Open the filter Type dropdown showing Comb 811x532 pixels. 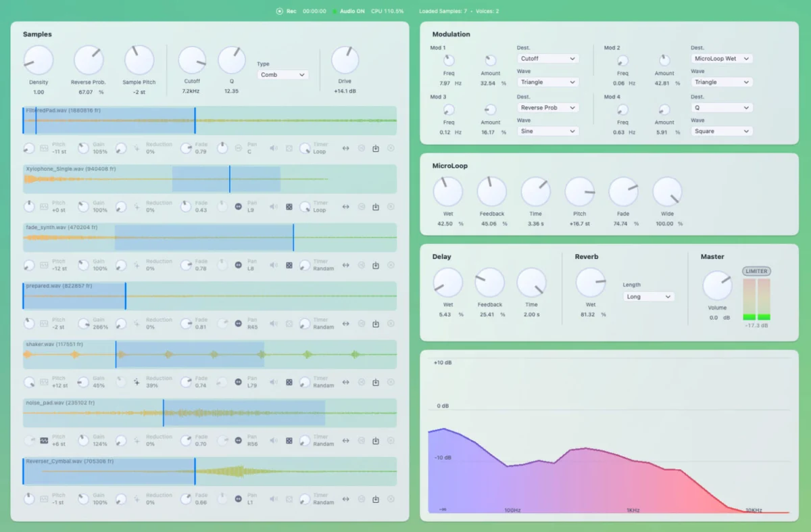(282, 75)
